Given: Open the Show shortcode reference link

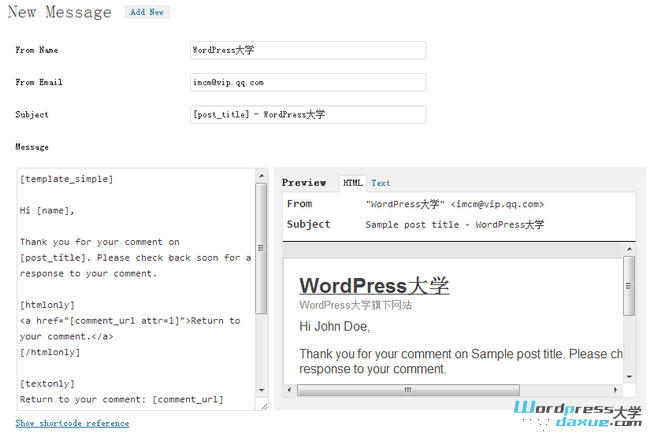Looking at the screenshot, I should (72, 423).
